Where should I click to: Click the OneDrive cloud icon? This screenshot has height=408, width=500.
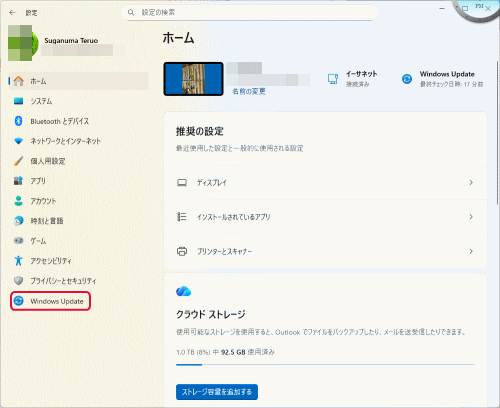tap(183, 291)
